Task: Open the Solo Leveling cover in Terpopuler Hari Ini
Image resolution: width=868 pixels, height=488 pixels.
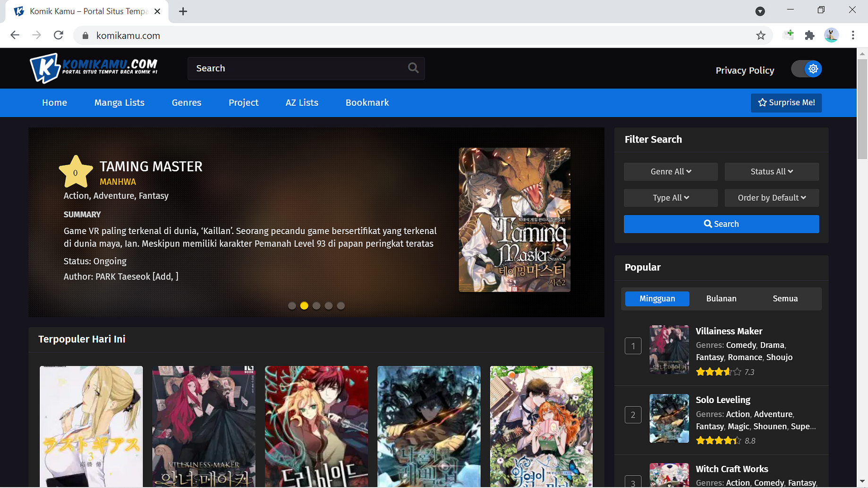Action: (x=429, y=427)
